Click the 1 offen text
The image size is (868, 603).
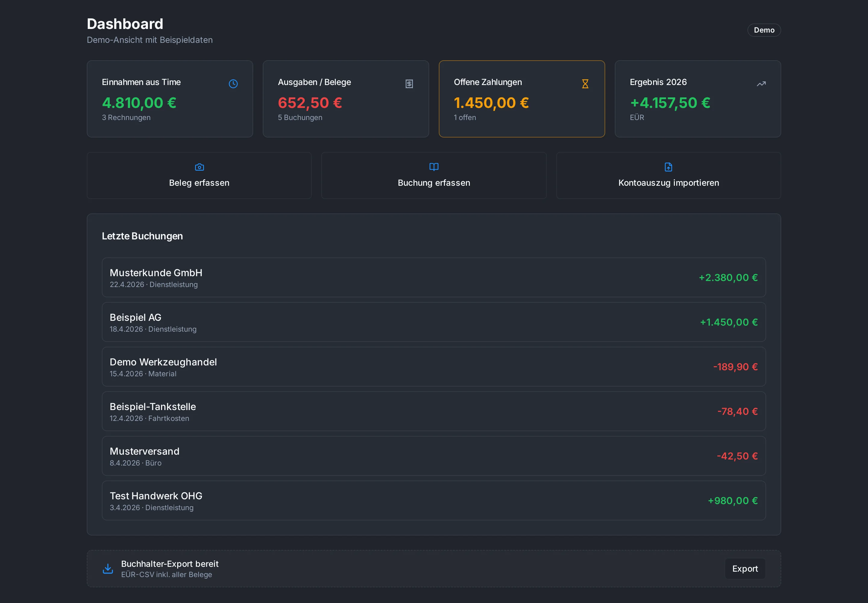pyautogui.click(x=465, y=118)
